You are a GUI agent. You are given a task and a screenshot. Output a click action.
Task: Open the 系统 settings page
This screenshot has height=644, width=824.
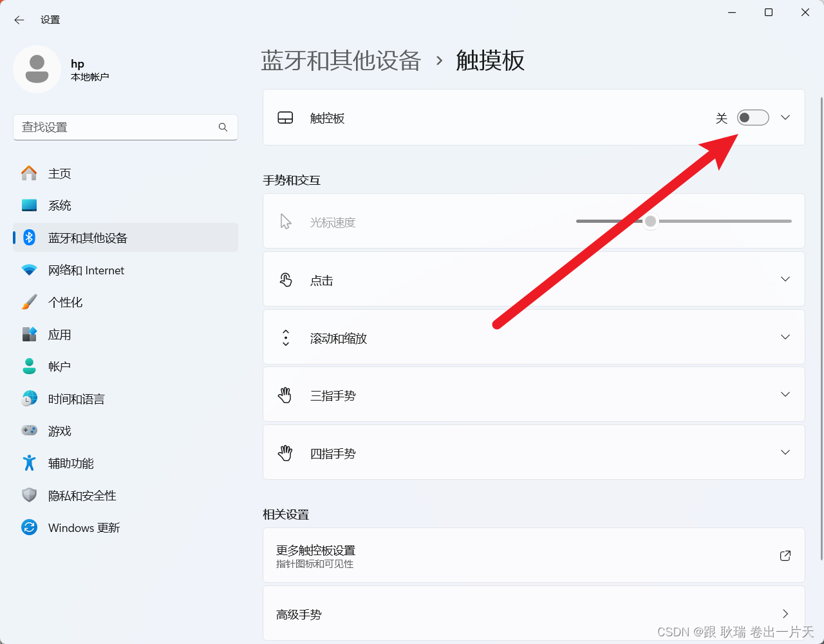[126, 205]
